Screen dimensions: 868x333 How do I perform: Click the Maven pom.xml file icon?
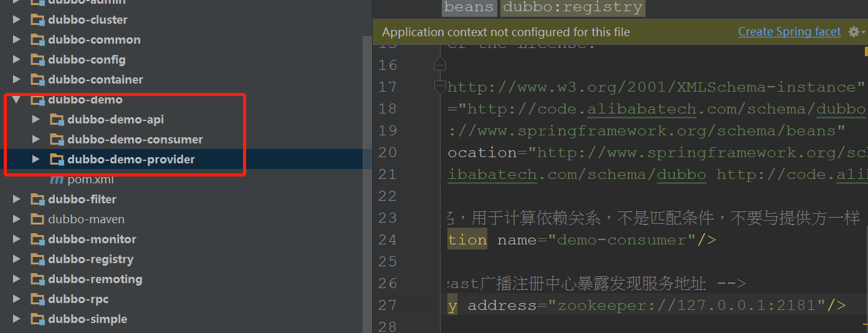(x=57, y=180)
